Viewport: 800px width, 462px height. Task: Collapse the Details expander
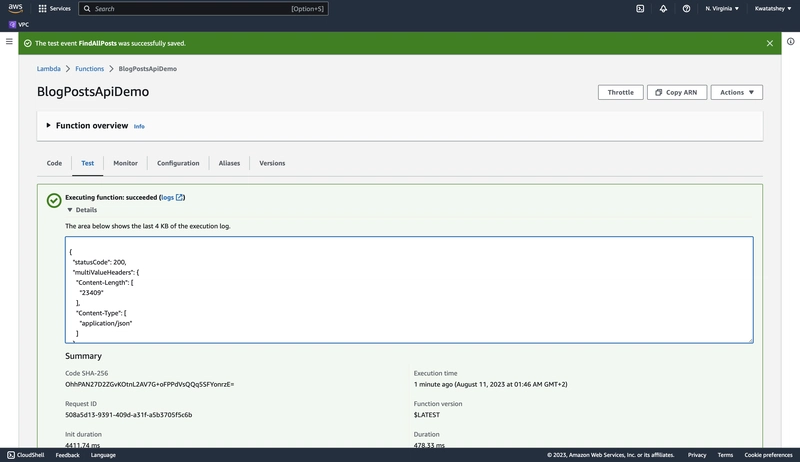click(x=82, y=210)
